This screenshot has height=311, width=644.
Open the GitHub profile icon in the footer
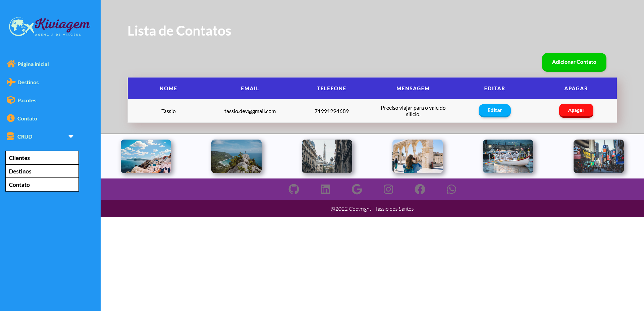pyautogui.click(x=293, y=189)
